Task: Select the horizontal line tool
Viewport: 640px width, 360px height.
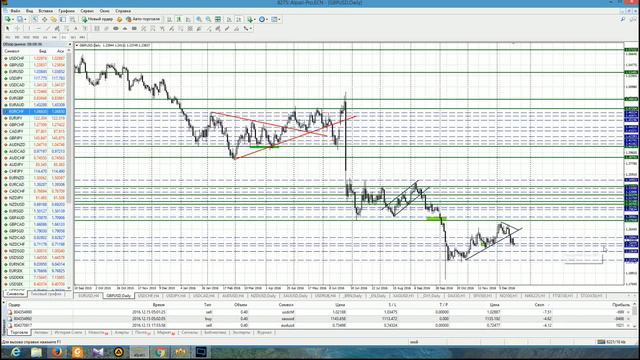Action: click(x=38, y=29)
